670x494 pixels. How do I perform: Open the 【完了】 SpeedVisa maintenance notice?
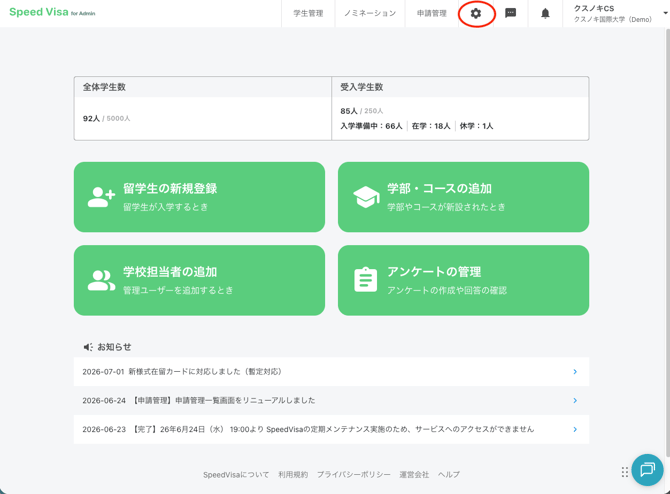[x=331, y=429]
